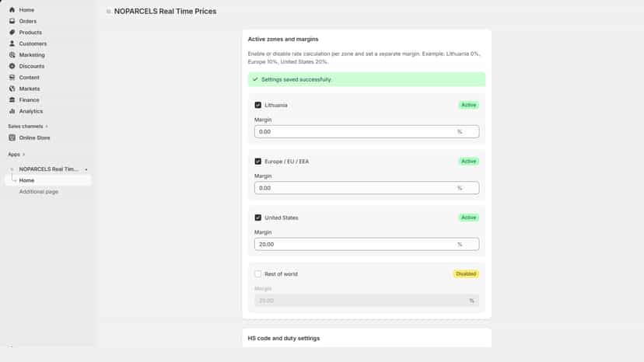Click the Online Store storefront icon
644x362 pixels.
click(12, 138)
